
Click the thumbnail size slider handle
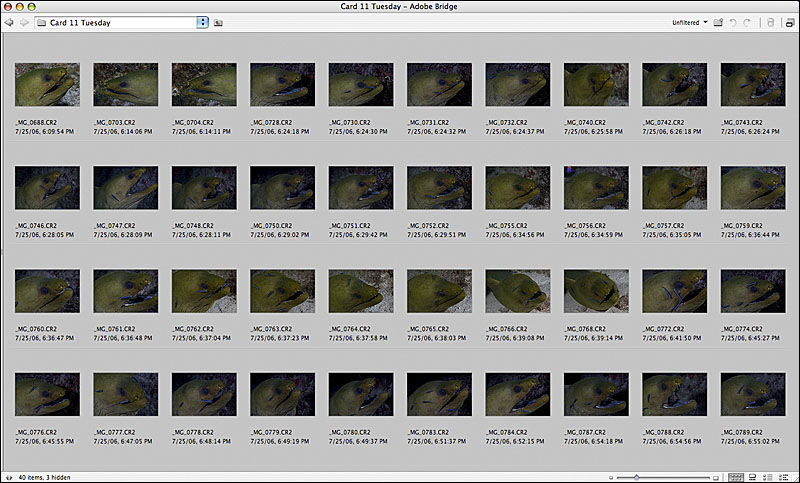coord(636,477)
